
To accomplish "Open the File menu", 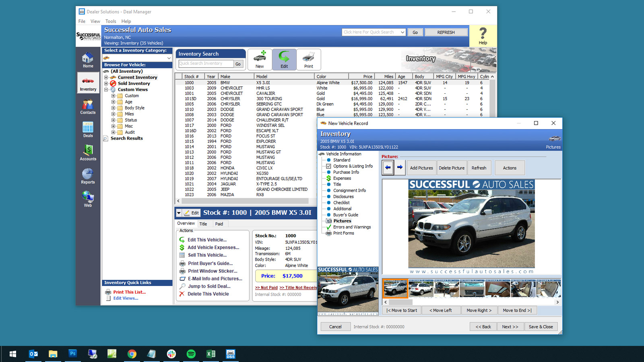I will pos(82,21).
